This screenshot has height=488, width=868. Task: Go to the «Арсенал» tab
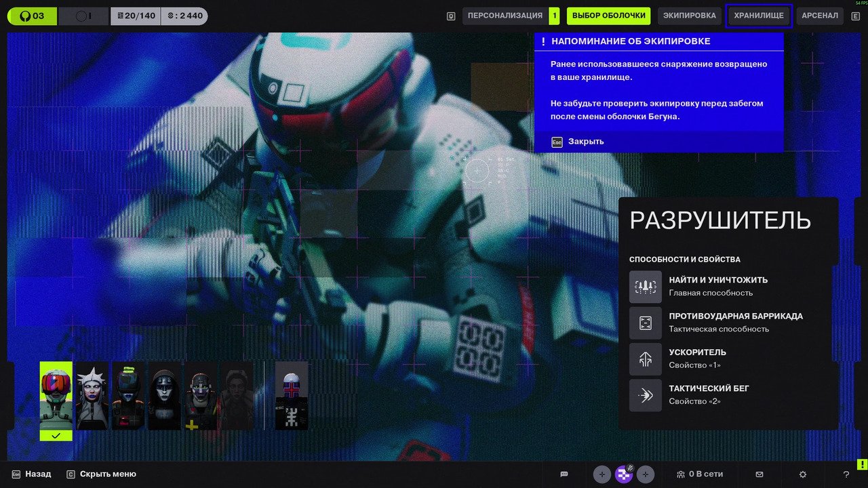pyautogui.click(x=819, y=16)
